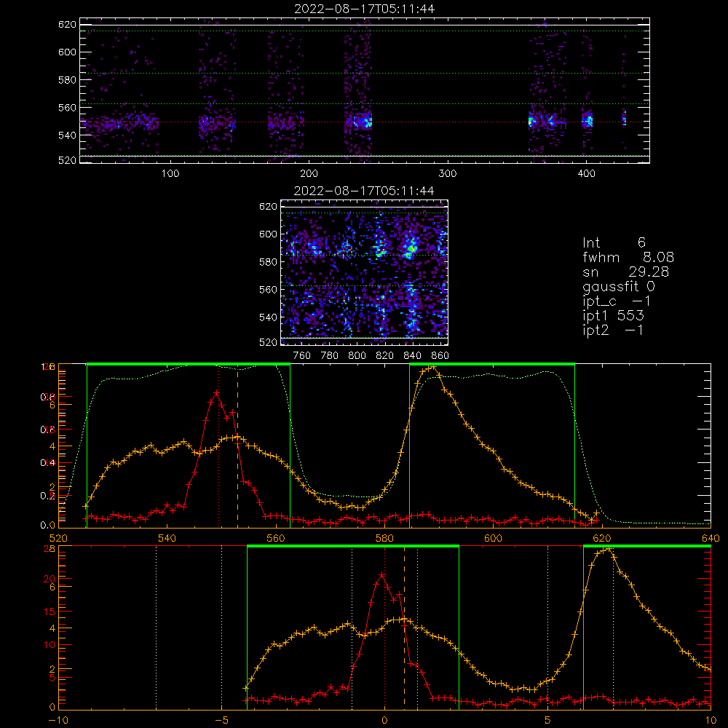Viewport: 728px width, 728px height.
Task: Select the 'Int 6' readout text
Action: 614,242
